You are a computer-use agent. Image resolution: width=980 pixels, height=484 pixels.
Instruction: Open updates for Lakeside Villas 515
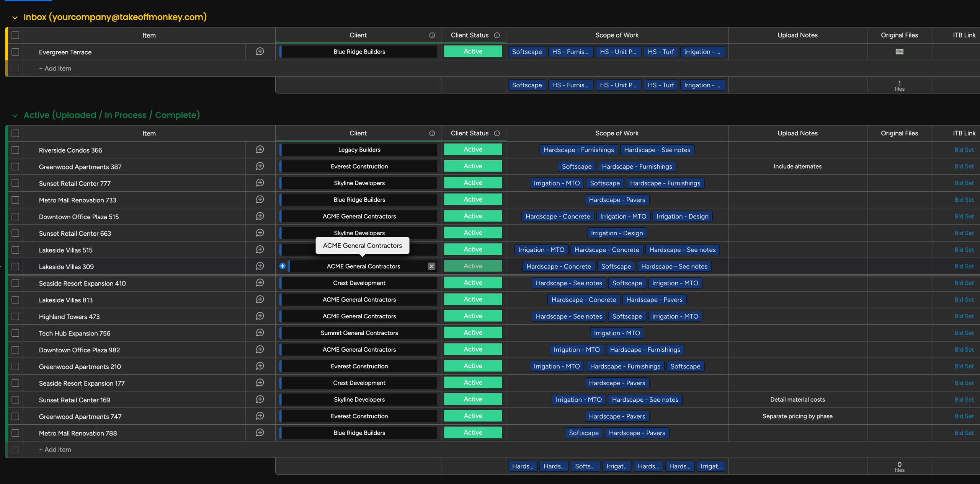click(x=260, y=249)
